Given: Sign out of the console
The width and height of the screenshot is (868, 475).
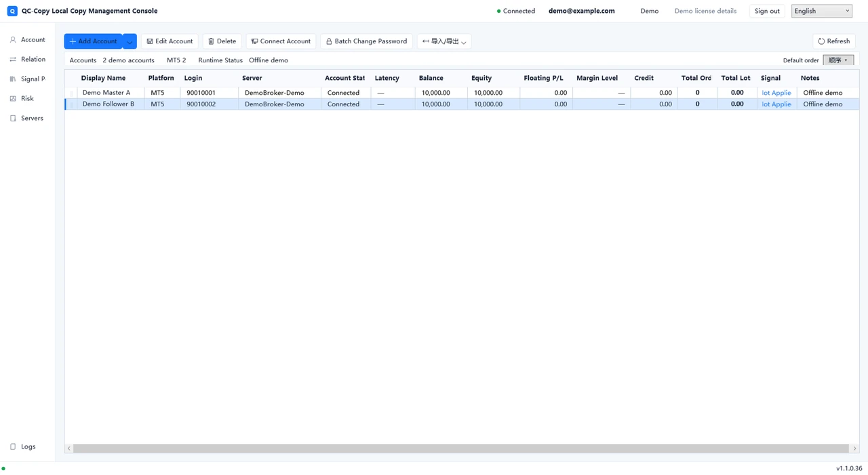Looking at the screenshot, I should tap(767, 11).
